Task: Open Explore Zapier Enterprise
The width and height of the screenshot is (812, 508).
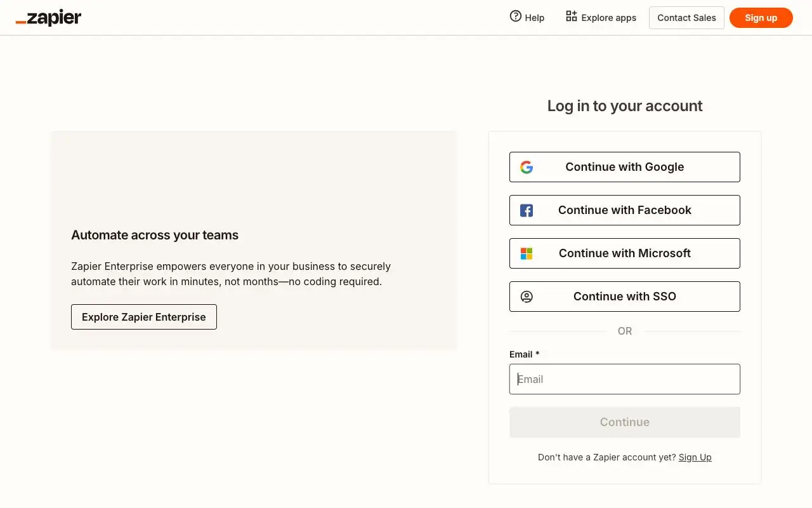Action: coord(144,317)
